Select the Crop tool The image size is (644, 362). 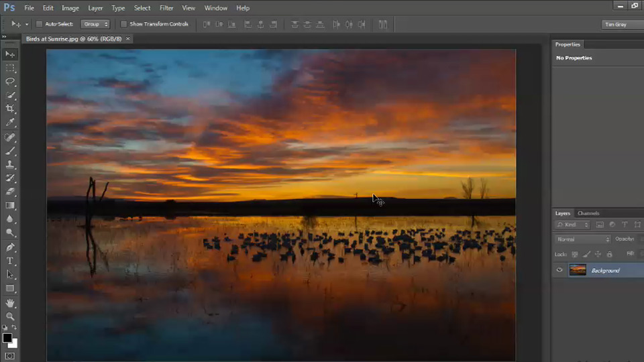click(10, 109)
